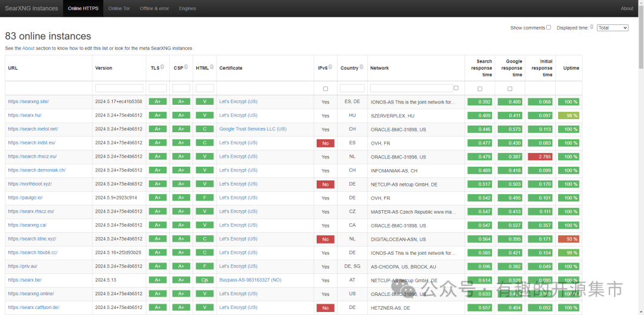Viewport: 644px width, 315px height.
Task: Enable the Show comments checkbox
Action: click(x=549, y=27)
